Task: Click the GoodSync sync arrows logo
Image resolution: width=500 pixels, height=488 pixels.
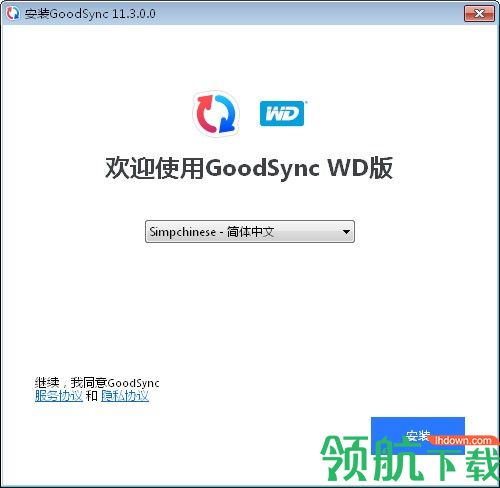Action: [x=216, y=114]
